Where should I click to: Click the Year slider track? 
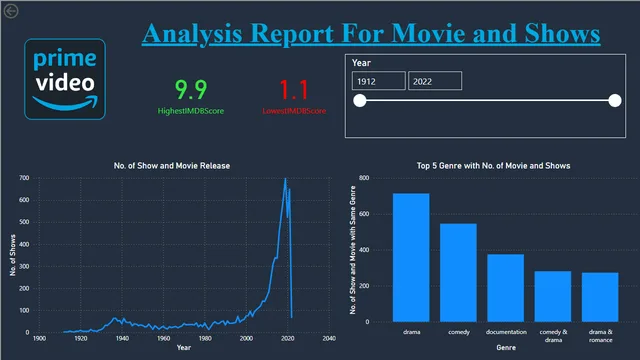coord(487,100)
